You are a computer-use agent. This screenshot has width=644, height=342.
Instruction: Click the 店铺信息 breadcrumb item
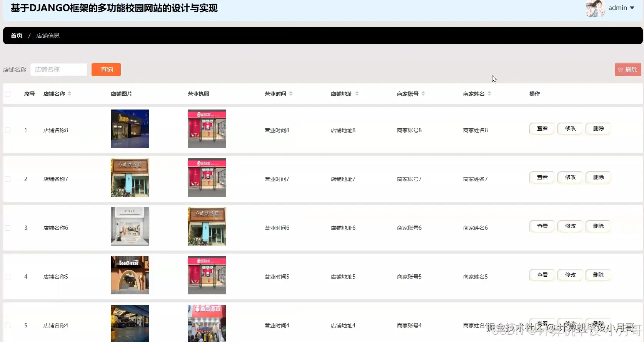[48, 35]
